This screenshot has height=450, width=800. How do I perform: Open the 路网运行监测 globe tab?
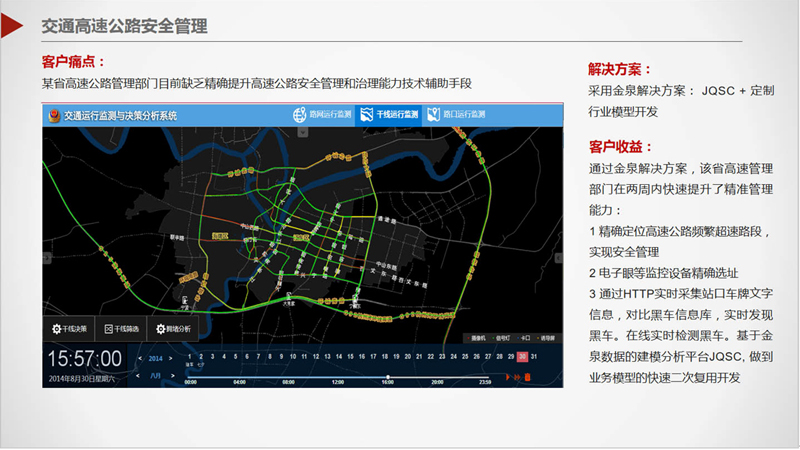[320, 115]
